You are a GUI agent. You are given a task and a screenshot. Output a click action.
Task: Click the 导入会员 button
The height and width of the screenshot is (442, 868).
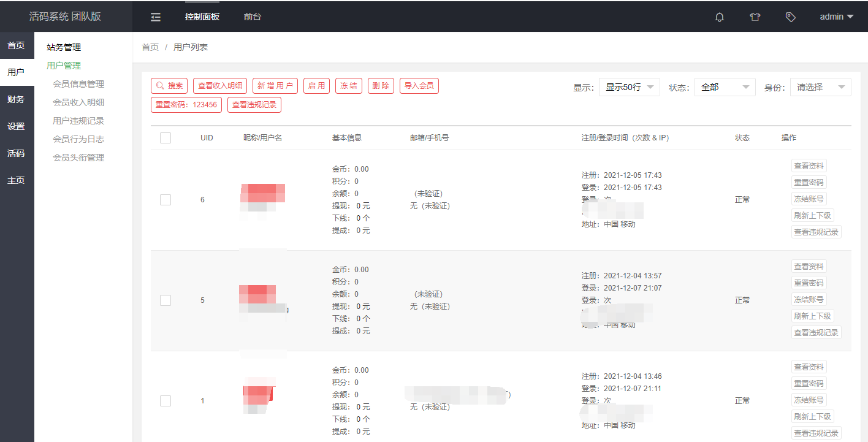pyautogui.click(x=419, y=86)
